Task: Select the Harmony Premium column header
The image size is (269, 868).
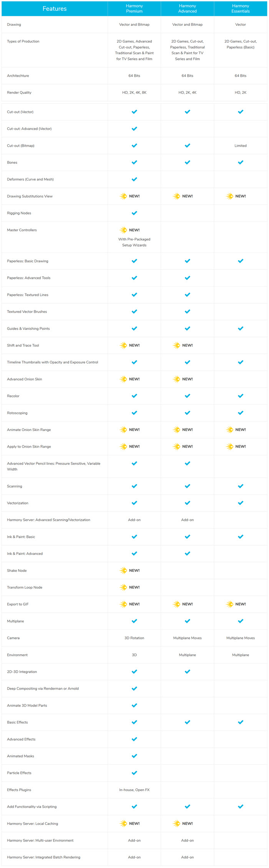Action: point(134,8)
